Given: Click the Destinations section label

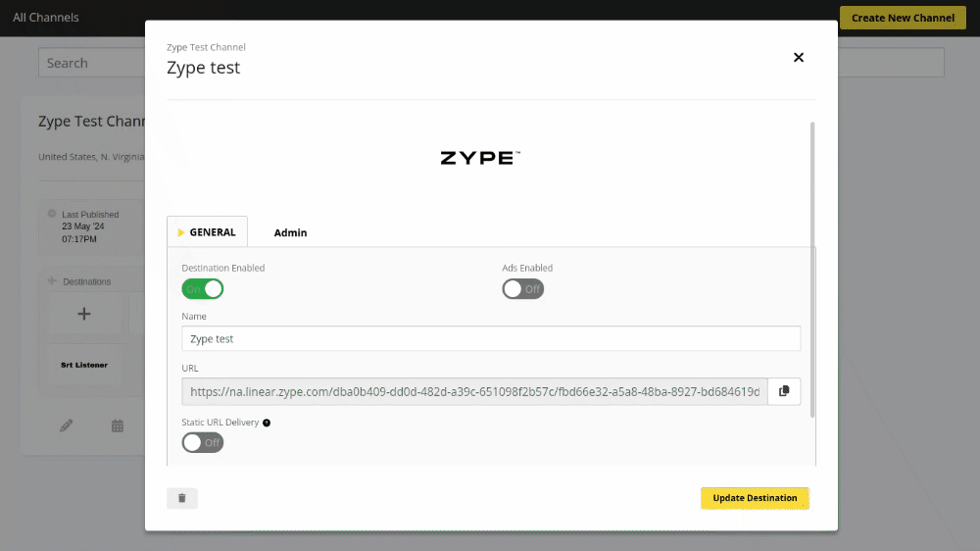Looking at the screenshot, I should click(87, 281).
